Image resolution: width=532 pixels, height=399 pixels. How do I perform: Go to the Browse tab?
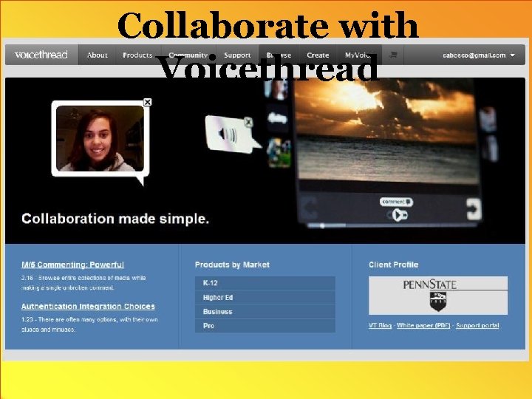coord(279,55)
